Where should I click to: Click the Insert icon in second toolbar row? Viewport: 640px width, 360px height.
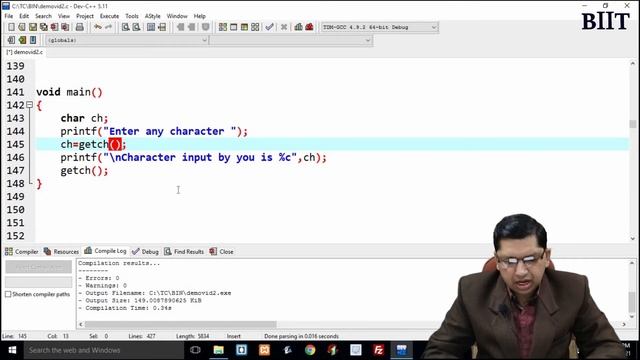(x=11, y=40)
